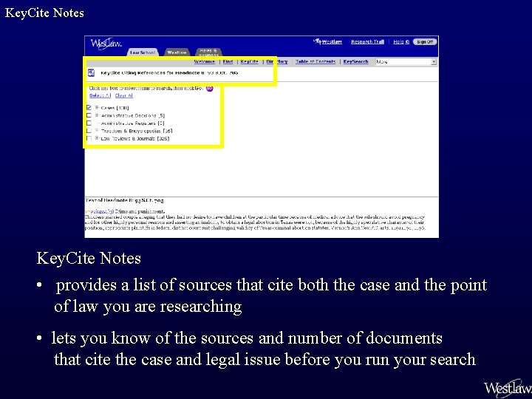This screenshot has width=532, height=399.
Task: Open the KeyCite link in navigation
Action: click(x=250, y=61)
